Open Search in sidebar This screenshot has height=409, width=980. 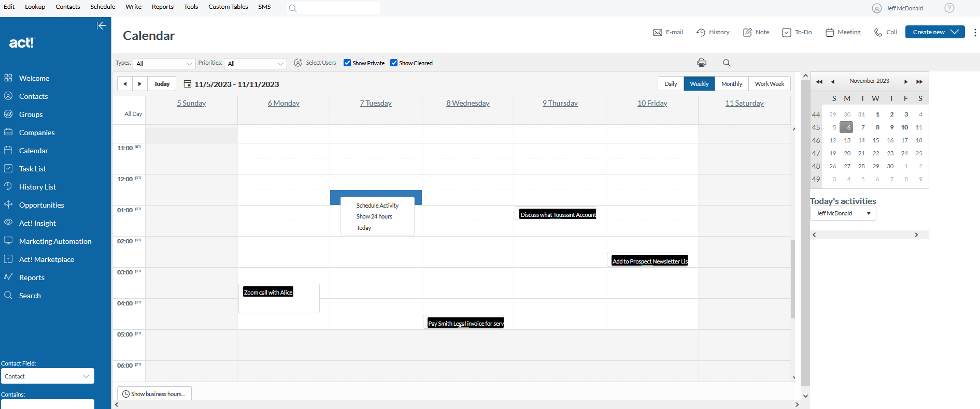(30, 296)
